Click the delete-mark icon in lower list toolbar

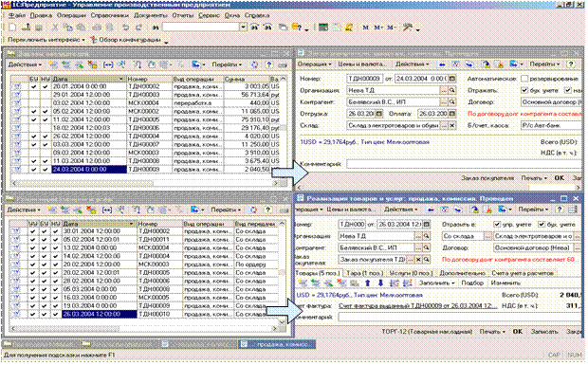91,210
